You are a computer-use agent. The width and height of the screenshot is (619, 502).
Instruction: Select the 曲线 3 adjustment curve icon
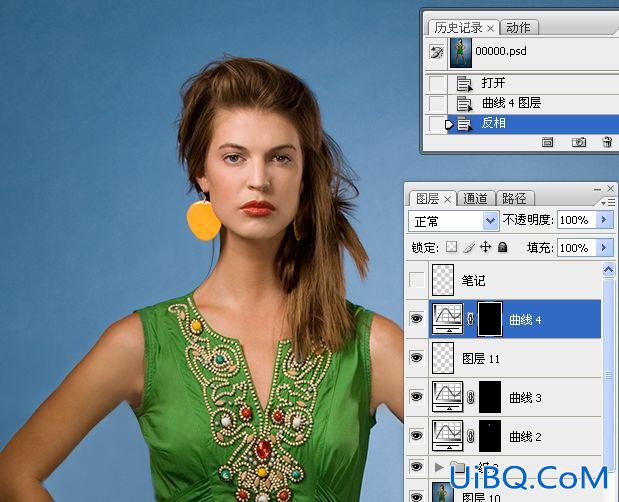point(448,397)
